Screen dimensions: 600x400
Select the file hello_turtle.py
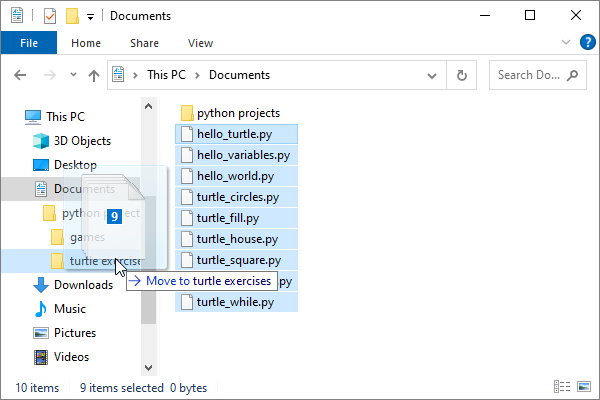tap(236, 134)
